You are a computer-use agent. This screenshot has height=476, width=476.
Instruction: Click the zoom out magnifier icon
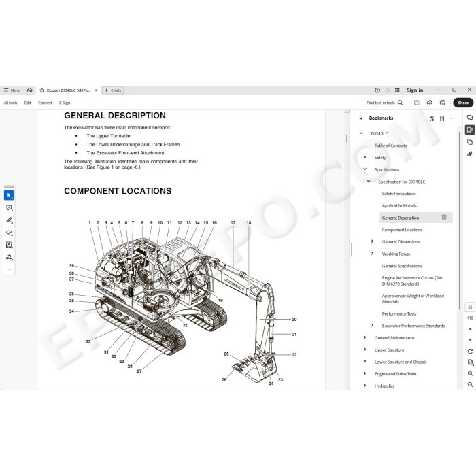click(x=470, y=385)
